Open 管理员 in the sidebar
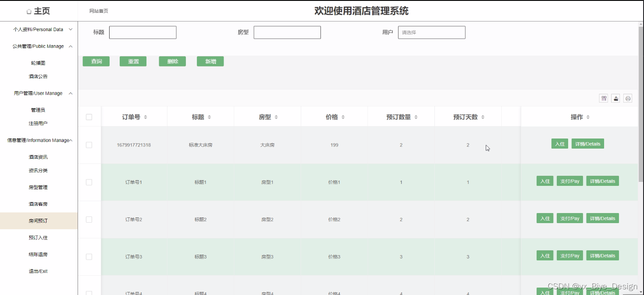 (38, 110)
